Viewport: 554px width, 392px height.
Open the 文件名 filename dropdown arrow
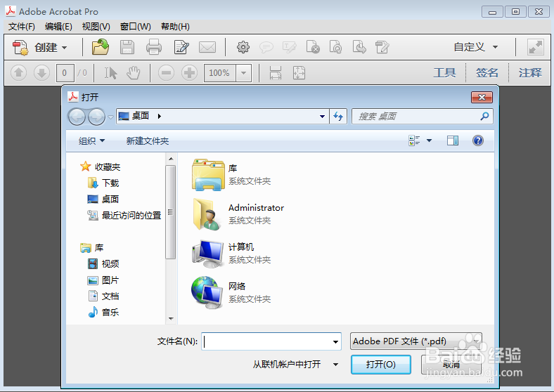[335, 341]
